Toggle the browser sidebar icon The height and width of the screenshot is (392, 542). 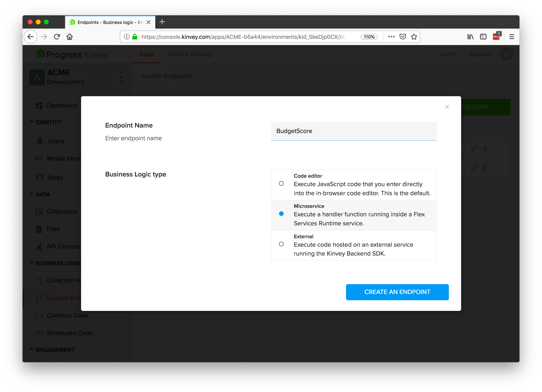pyautogui.click(x=483, y=37)
